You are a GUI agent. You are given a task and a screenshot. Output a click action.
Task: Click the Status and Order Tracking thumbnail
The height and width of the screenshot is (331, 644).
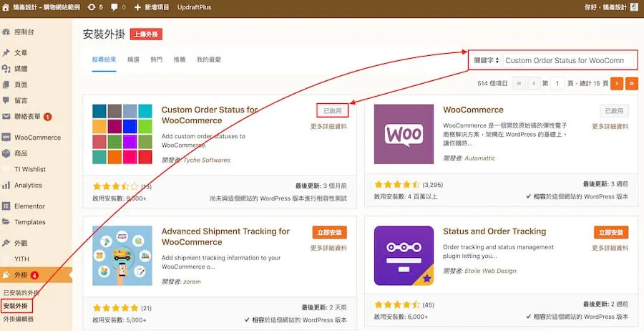[404, 256]
